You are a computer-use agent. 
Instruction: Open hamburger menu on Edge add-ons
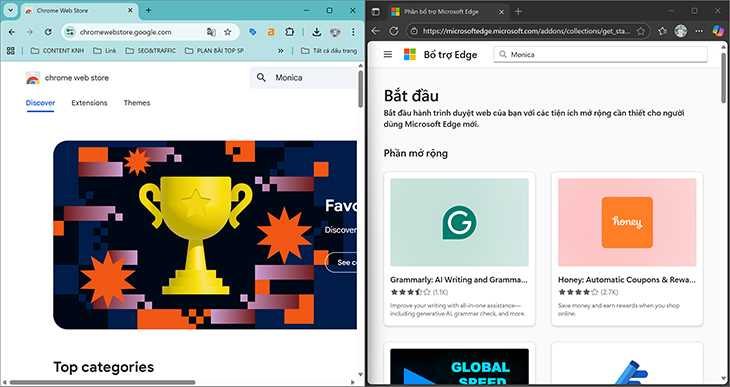pos(388,54)
